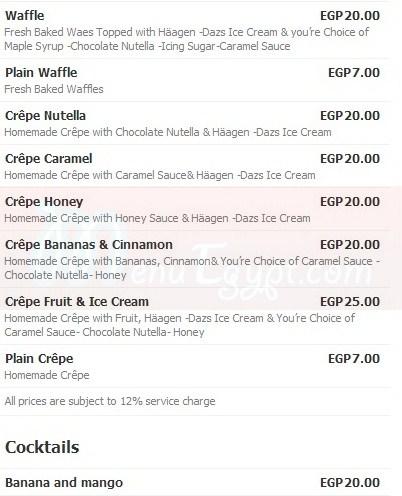Select the Waffle menu item
The image size is (402, 496).
25,16
